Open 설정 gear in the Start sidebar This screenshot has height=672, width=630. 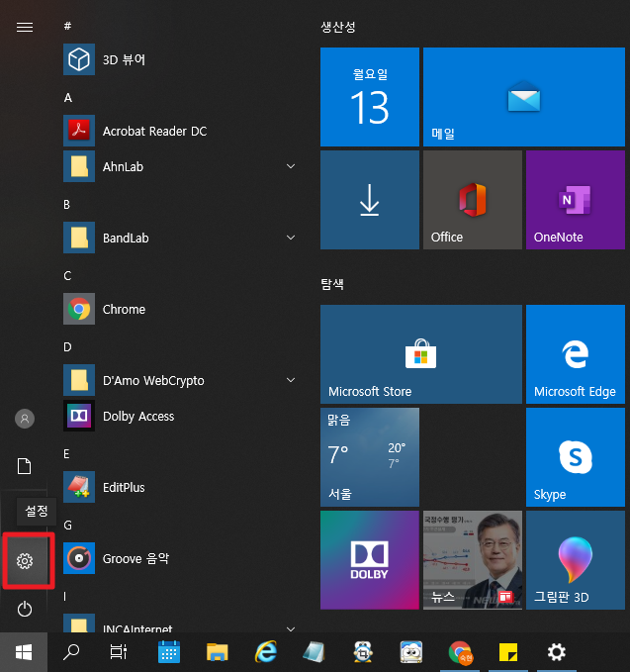coord(25,560)
